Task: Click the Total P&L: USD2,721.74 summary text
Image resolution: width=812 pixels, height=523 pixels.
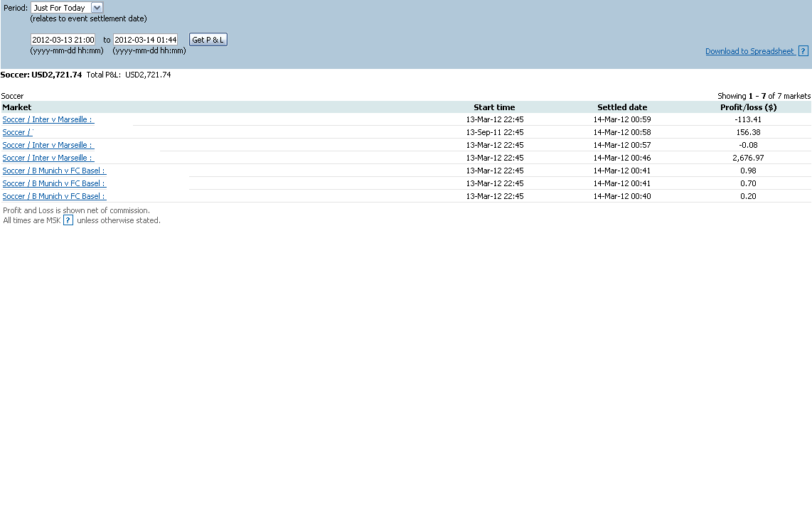Action: (x=129, y=75)
